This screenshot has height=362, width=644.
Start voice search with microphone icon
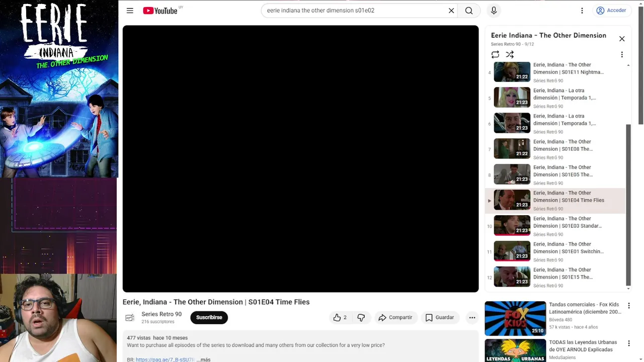(494, 11)
